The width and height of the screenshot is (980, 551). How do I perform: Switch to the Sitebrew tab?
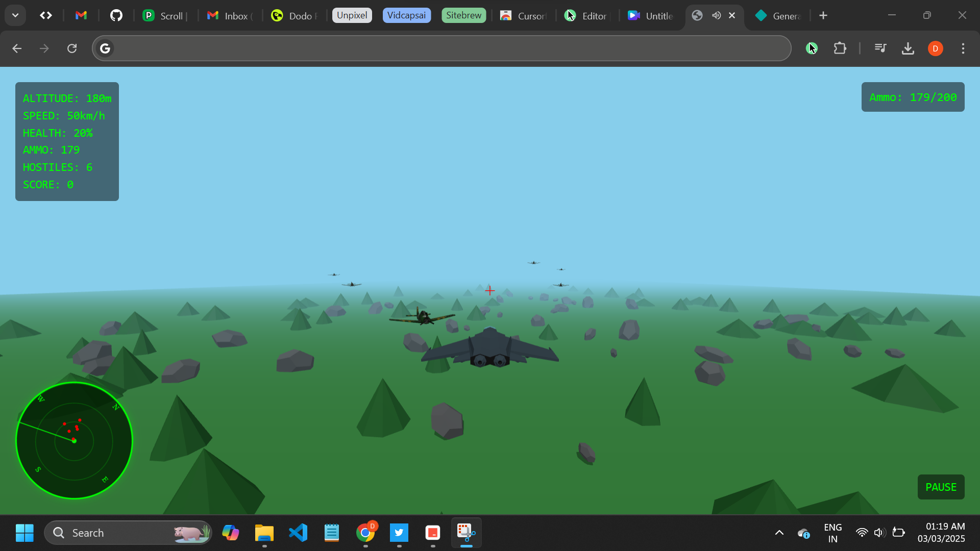463,15
